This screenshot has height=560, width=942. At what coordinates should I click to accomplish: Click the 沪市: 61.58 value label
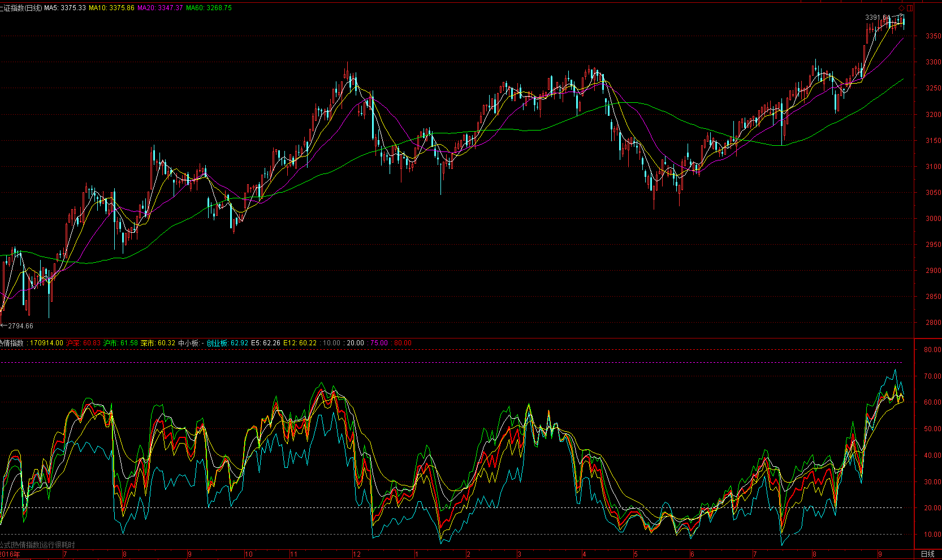point(120,343)
